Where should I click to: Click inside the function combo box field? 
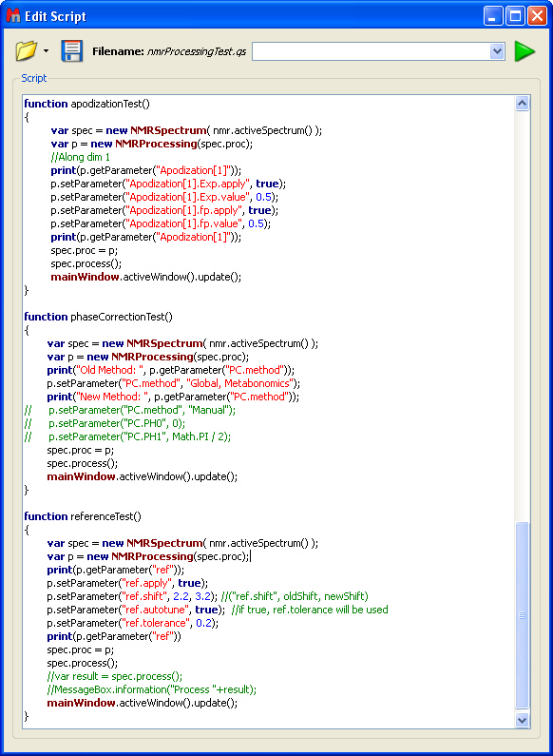coord(371,51)
